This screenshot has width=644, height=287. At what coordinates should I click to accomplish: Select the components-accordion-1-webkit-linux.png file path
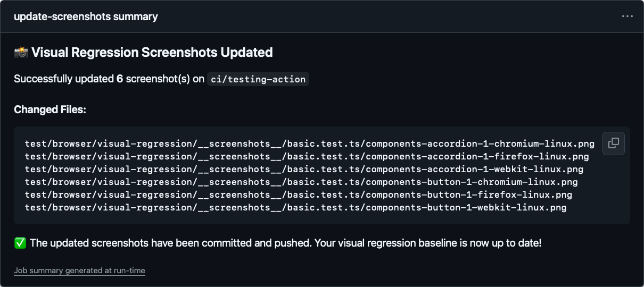tap(304, 170)
